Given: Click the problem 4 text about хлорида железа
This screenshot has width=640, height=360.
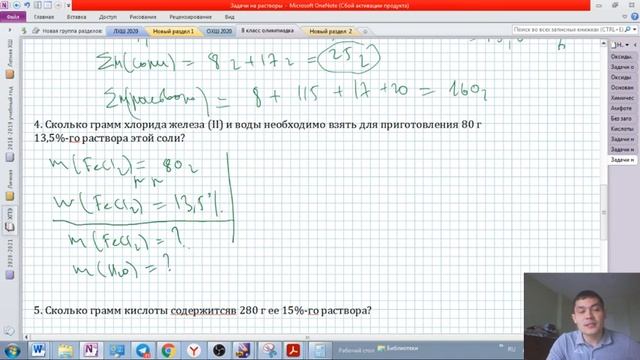Looking at the screenshot, I should [258, 131].
